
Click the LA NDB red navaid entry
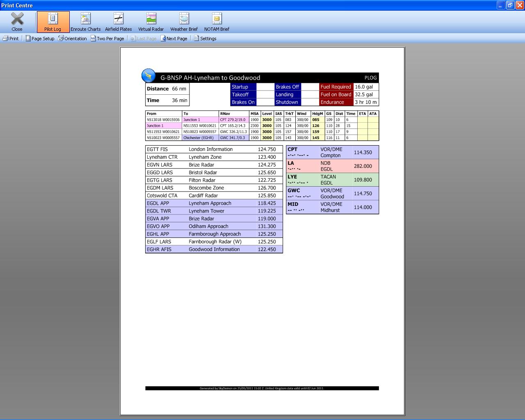pyautogui.click(x=332, y=166)
